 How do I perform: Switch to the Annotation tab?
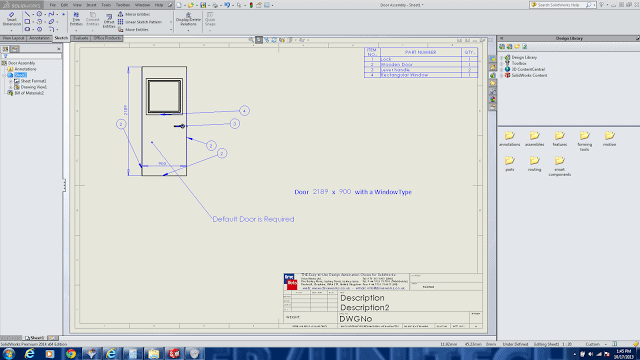[x=39, y=38]
